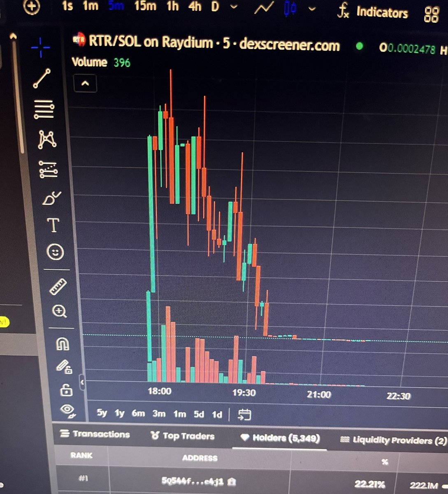The height and width of the screenshot is (494, 448).
Task: Select the brush drawing tool
Action: coord(51,199)
